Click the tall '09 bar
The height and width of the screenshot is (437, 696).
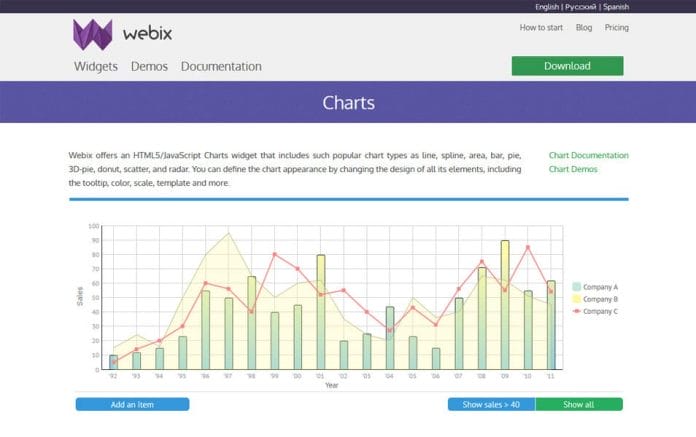pos(505,305)
